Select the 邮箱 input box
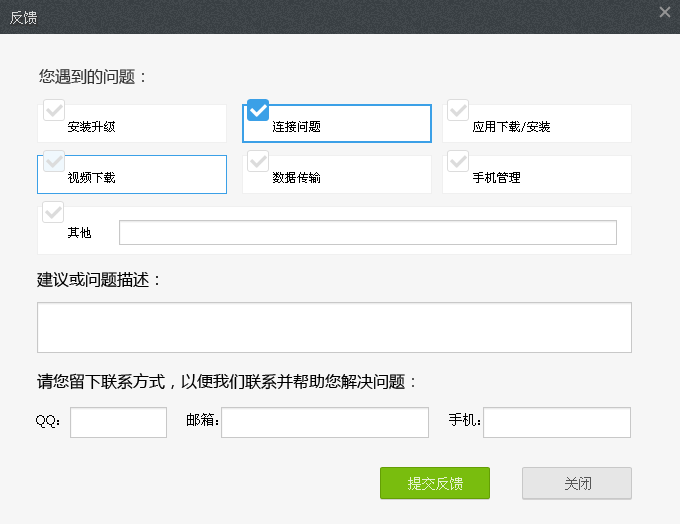The image size is (680, 524). pos(324,422)
